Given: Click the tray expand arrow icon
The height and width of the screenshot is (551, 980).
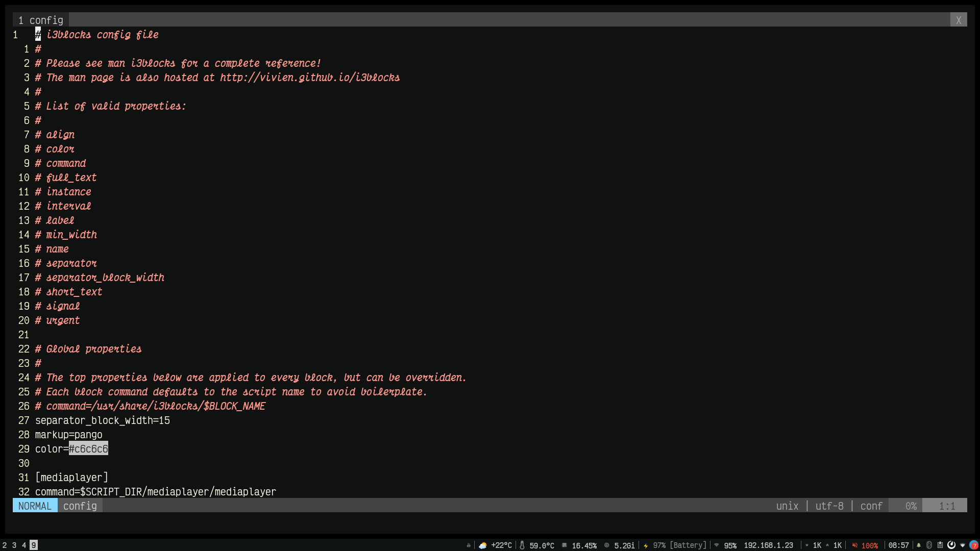Looking at the screenshot, I should coord(963,545).
